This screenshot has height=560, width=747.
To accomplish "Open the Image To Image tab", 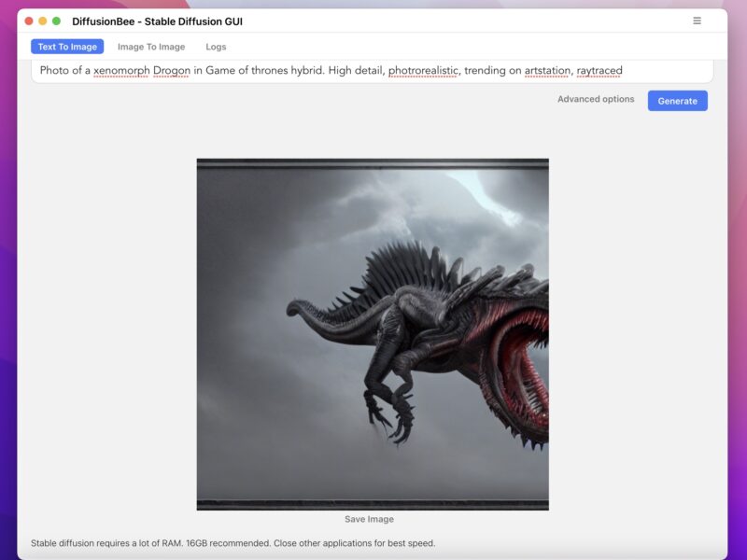I will [151, 47].
